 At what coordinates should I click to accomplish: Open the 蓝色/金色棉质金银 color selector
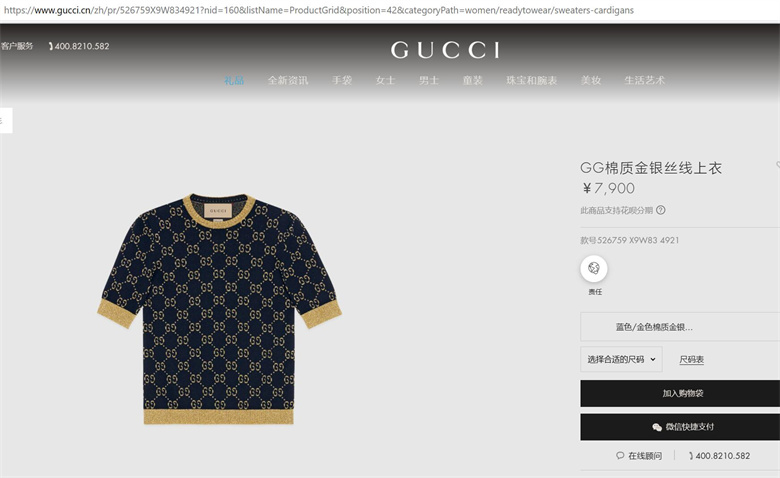tap(680, 327)
